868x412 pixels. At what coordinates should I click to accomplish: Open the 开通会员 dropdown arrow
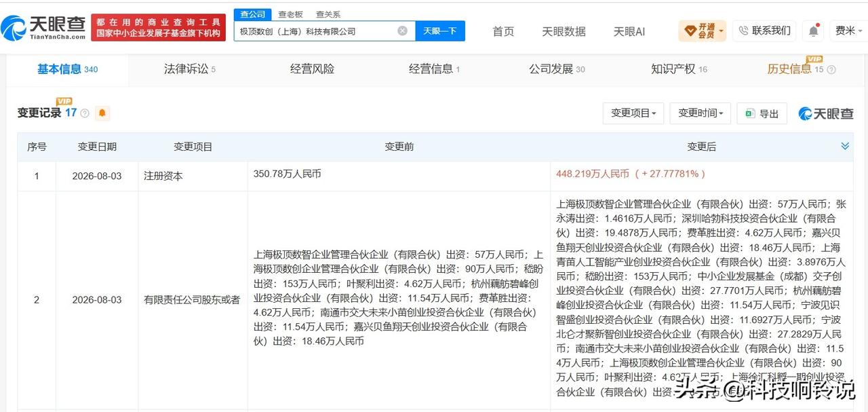(721, 31)
